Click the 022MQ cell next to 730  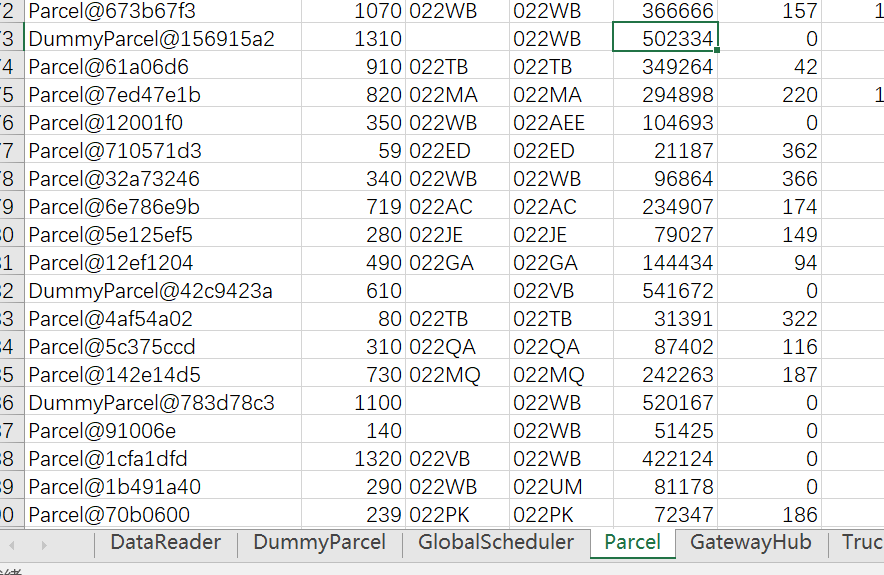click(457, 373)
